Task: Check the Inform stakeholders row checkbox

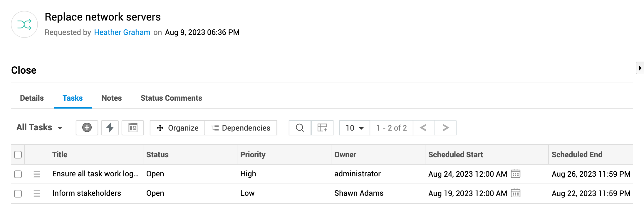Action: click(x=18, y=193)
